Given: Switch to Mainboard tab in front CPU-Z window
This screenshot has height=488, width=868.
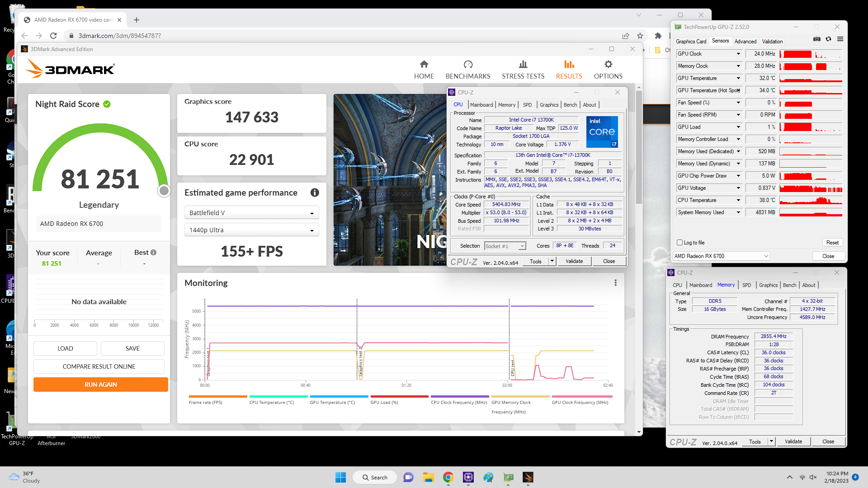Looking at the screenshot, I should pyautogui.click(x=481, y=105).
